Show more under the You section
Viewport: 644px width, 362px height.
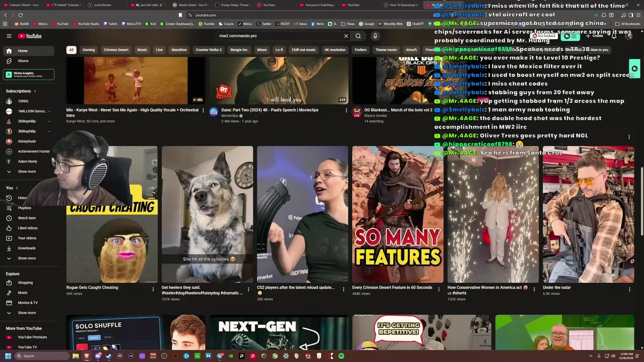pos(28,258)
